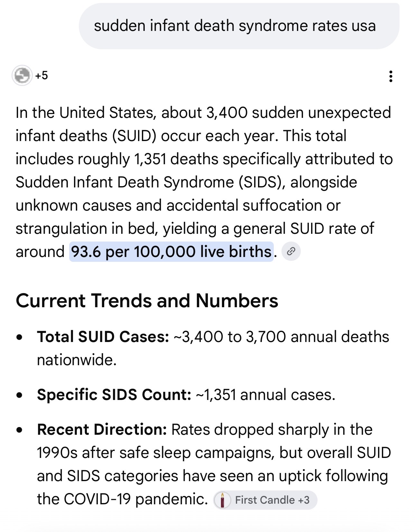This screenshot has width=415, height=532.
Task: Tap the Current Trends and Numbers heading
Action: point(147,301)
